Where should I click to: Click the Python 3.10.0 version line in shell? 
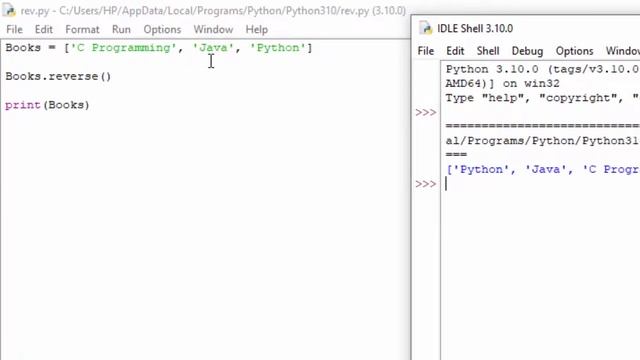point(542,69)
